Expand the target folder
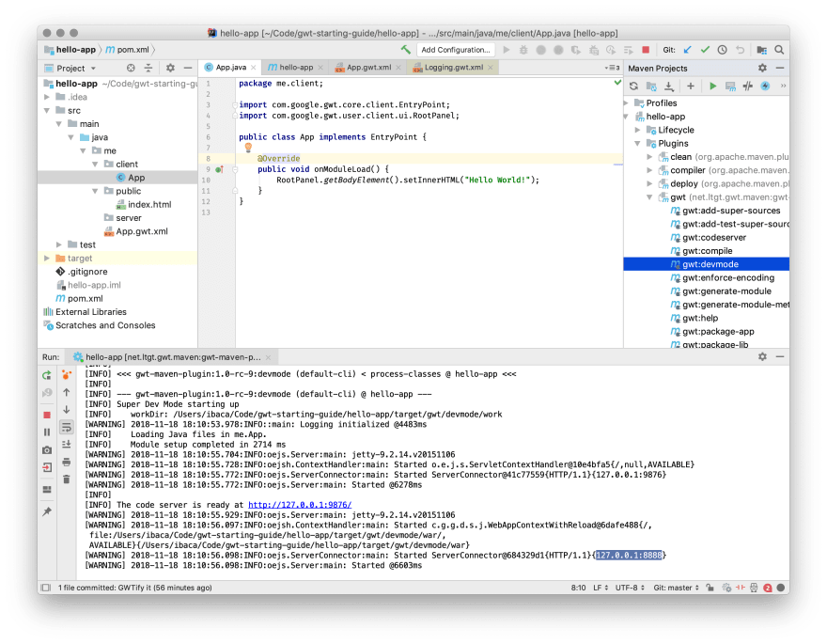The width and height of the screenshot is (827, 644). tap(47, 258)
